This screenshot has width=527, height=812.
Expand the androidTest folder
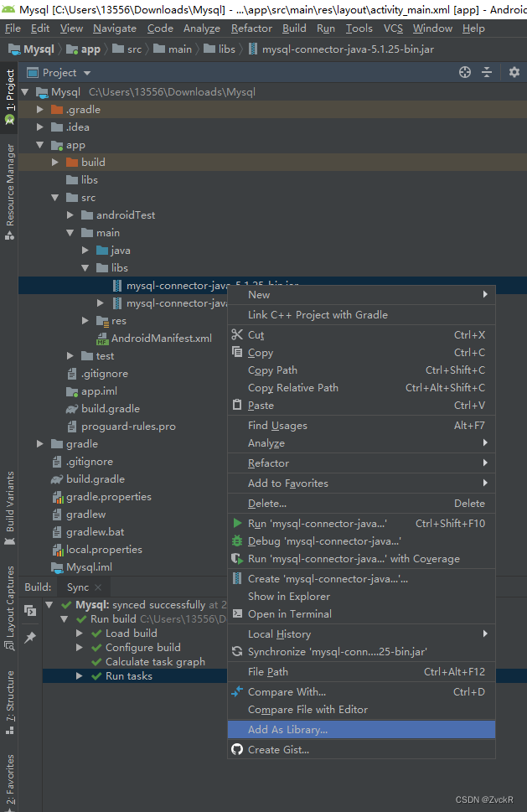coord(70,215)
